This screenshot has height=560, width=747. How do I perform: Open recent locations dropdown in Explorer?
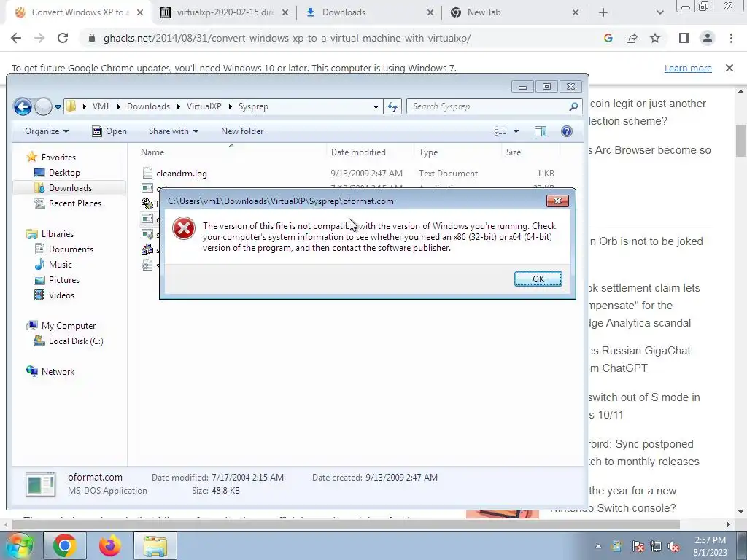point(58,107)
